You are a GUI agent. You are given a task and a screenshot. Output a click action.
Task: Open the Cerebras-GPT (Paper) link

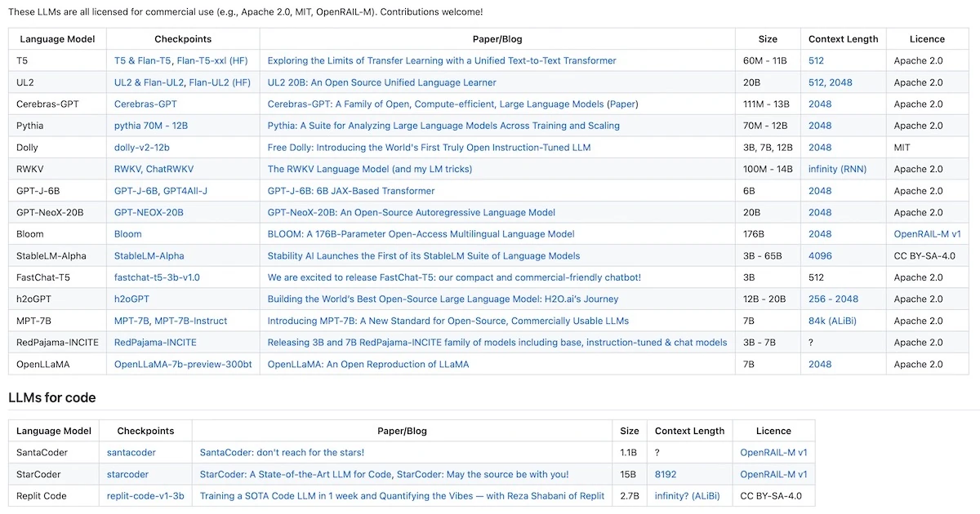point(622,104)
